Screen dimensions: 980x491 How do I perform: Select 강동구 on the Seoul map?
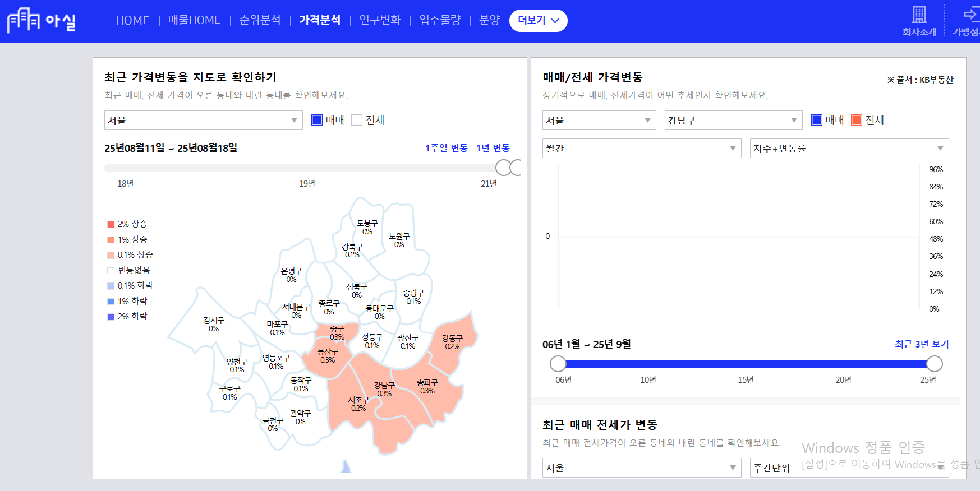[452, 342]
